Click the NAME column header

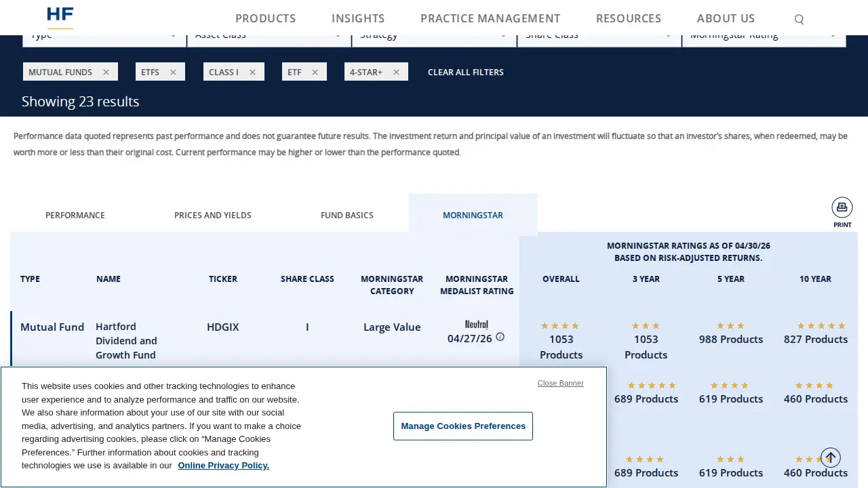coord(108,279)
